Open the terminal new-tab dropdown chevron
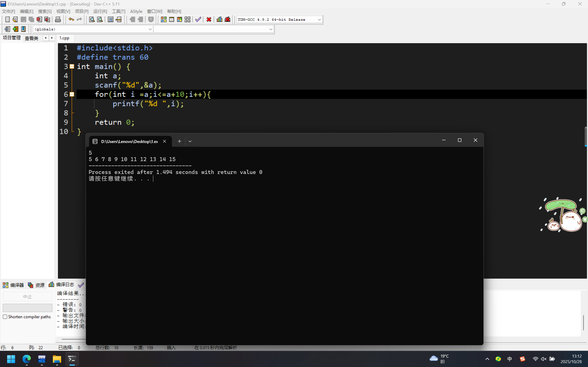Viewport: 588px width, 367px height. tap(190, 141)
